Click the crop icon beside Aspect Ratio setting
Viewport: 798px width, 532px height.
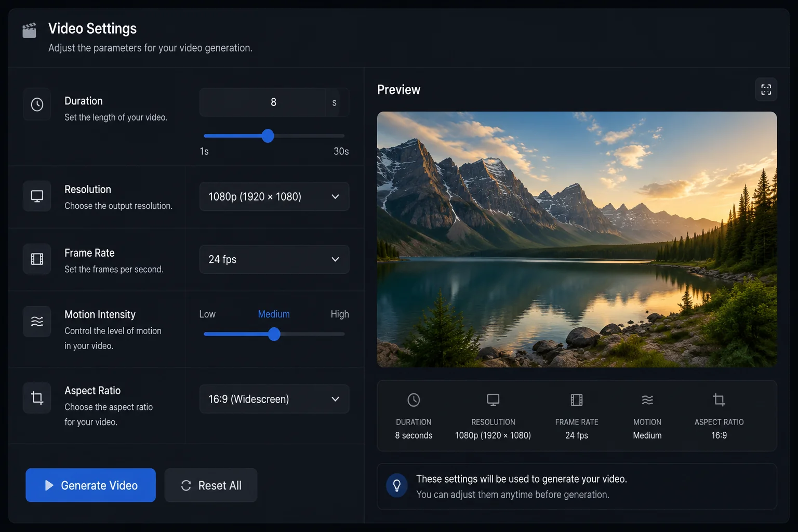click(37, 398)
